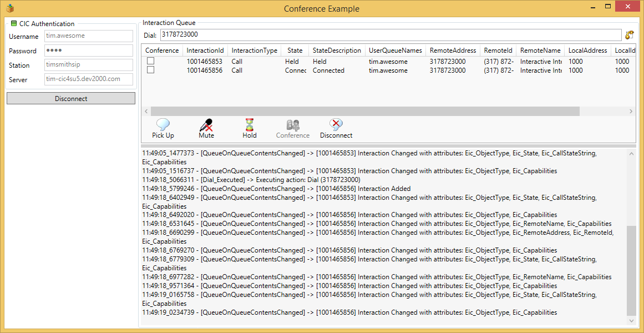Viewport: 644px width, 333px height.
Task: Click the dial phone icon next to Dial field
Action: pos(629,35)
